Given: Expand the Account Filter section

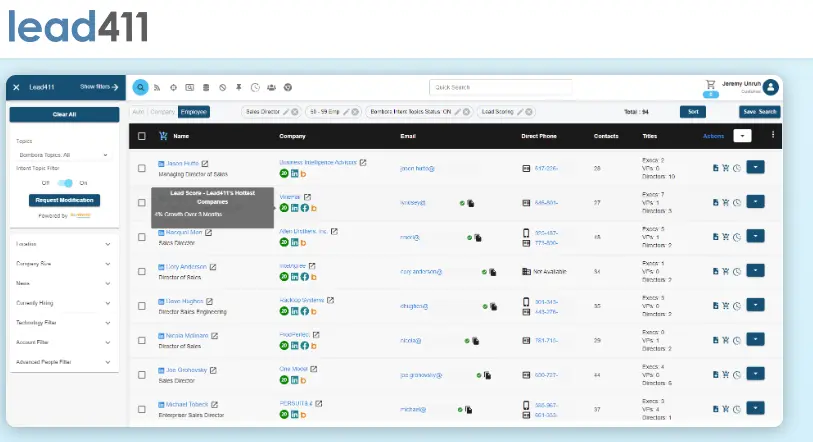Looking at the screenshot, I should [64, 342].
